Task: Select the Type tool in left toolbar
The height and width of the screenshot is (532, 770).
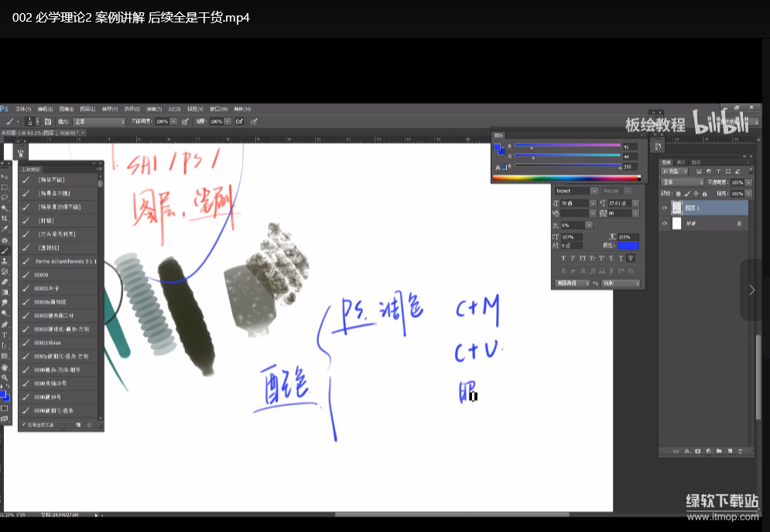Action: 5,335
